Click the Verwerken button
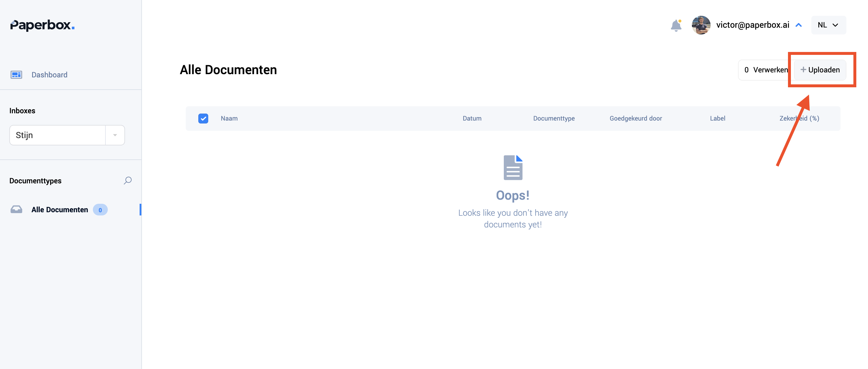Viewport: 868px width, 369px height. pos(765,70)
